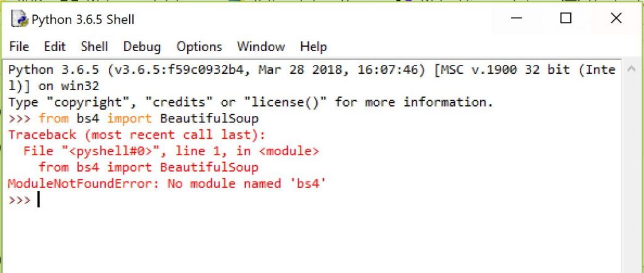
Task: Open the Debug menu
Action: tap(142, 47)
